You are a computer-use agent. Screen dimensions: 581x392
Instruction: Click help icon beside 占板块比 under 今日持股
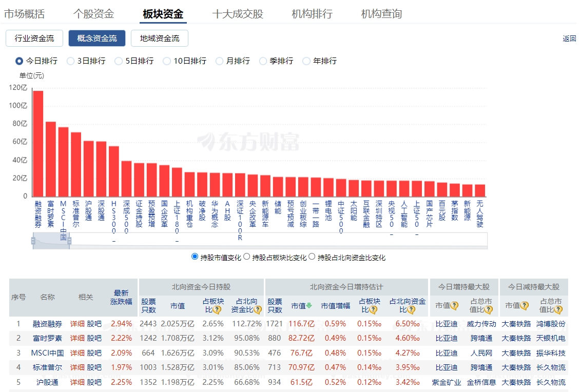click(217, 310)
